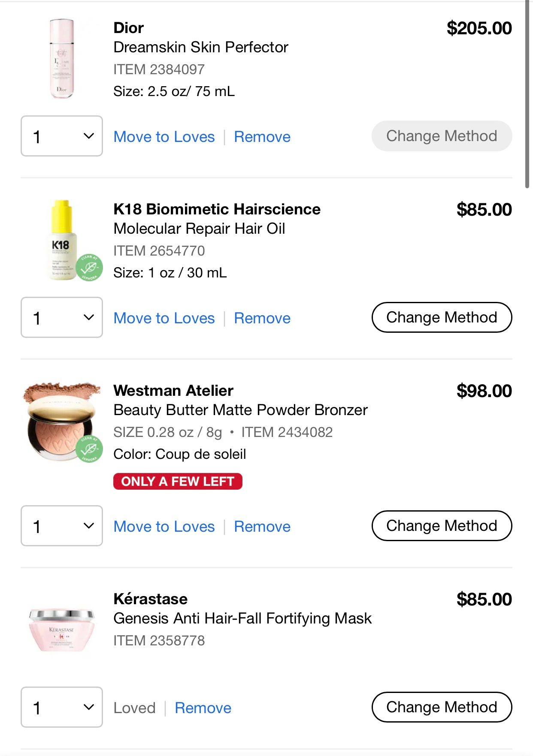The height and width of the screenshot is (756, 533).
Task: Unlove the Kérastase mask via Loved
Action: 134,708
